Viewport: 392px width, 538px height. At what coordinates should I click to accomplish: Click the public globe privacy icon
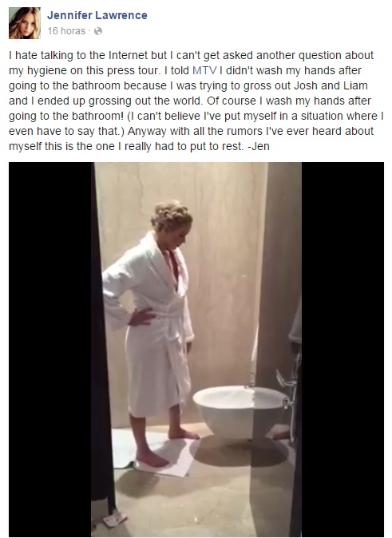pos(98,31)
